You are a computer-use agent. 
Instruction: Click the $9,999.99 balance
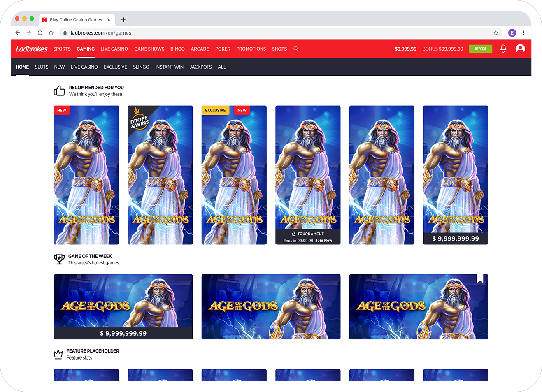tap(405, 49)
